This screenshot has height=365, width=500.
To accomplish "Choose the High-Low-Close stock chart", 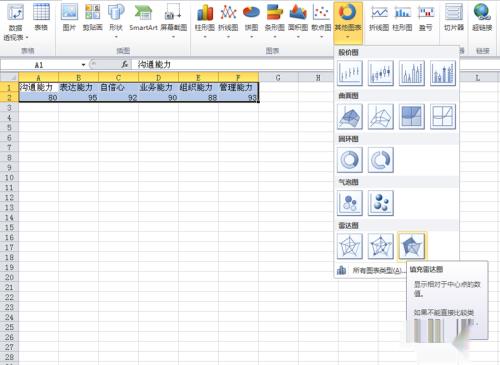I will 350,73.
